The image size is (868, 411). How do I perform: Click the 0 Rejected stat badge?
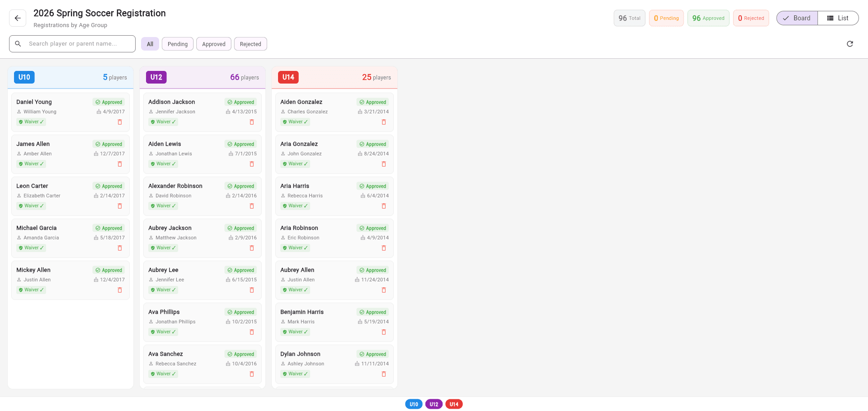[x=751, y=18]
